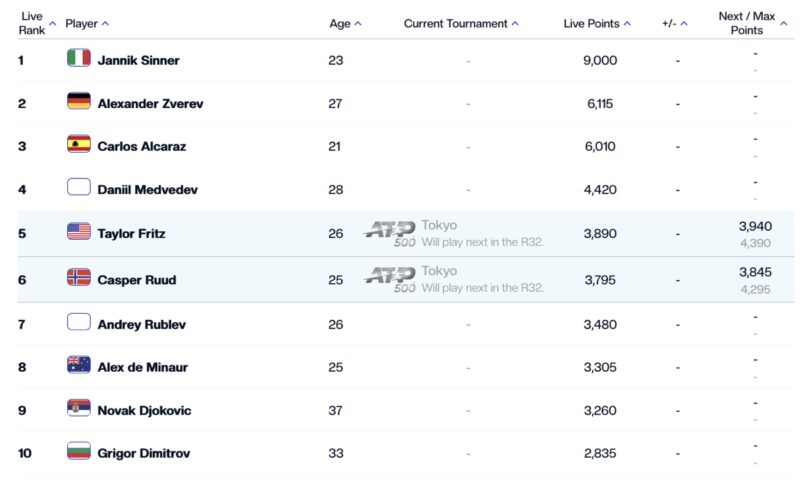The height and width of the screenshot is (493, 800).
Task: Click Australian flag next to Alex de Minaur
Action: [x=79, y=365]
